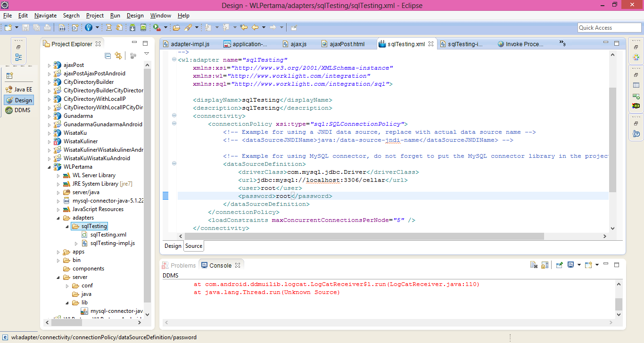This screenshot has height=343, width=644.
Task: Go to last edit location icon
Action: (244, 27)
